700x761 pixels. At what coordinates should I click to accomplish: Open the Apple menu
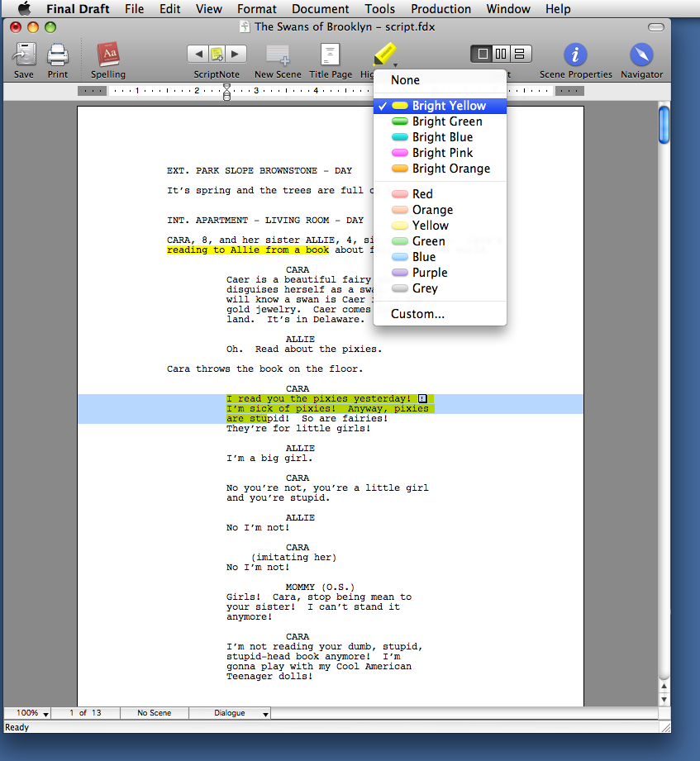24,8
